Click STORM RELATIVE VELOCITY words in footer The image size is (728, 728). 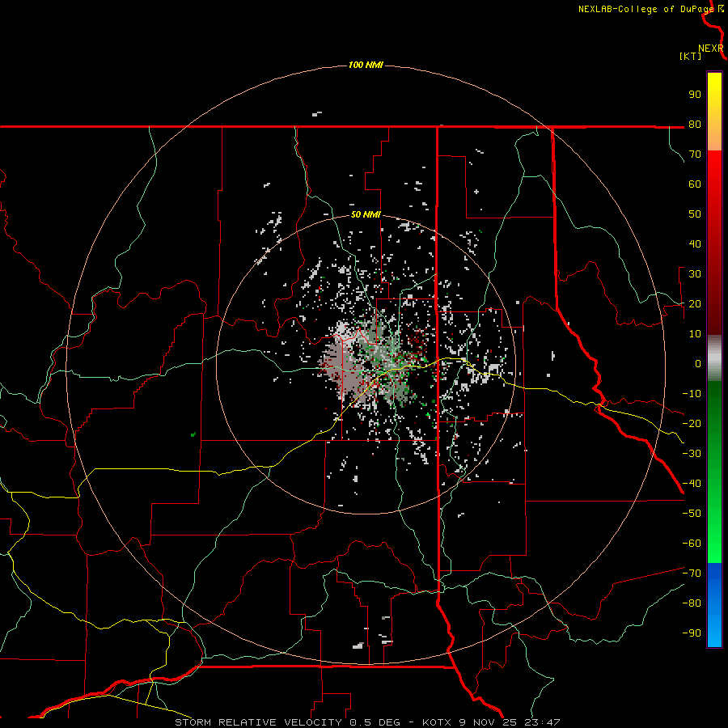click(258, 722)
